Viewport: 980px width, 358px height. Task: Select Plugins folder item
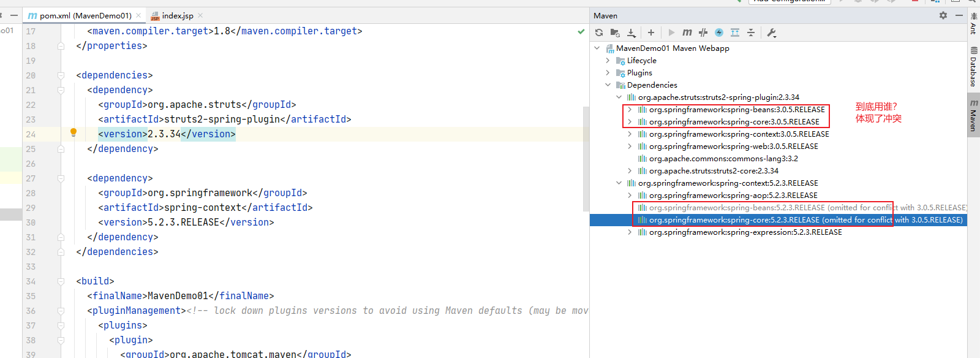(x=639, y=72)
